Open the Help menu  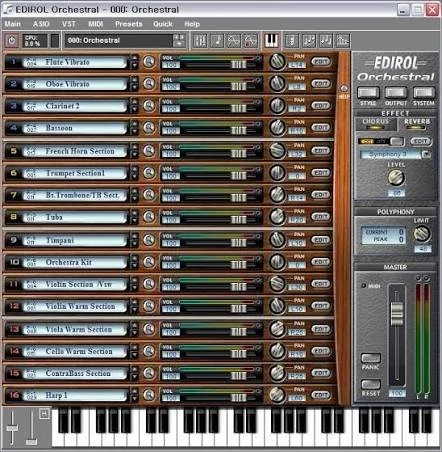192,24
